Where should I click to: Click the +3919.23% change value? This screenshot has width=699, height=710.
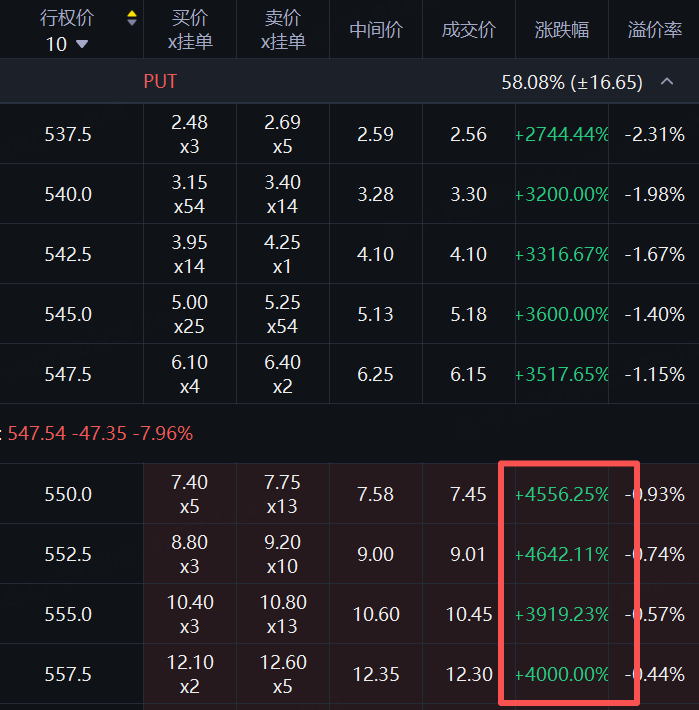[562, 614]
